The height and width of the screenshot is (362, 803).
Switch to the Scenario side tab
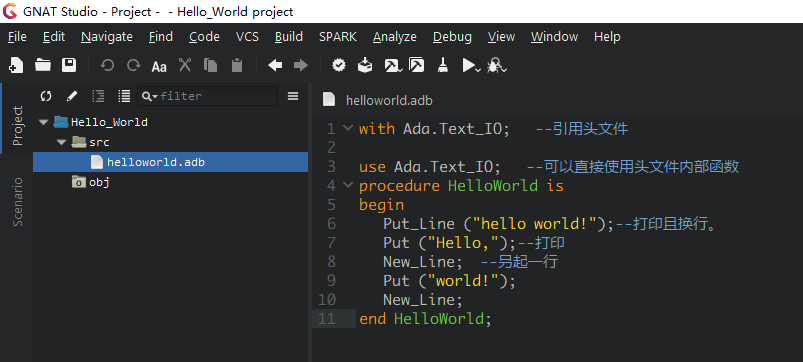point(17,202)
